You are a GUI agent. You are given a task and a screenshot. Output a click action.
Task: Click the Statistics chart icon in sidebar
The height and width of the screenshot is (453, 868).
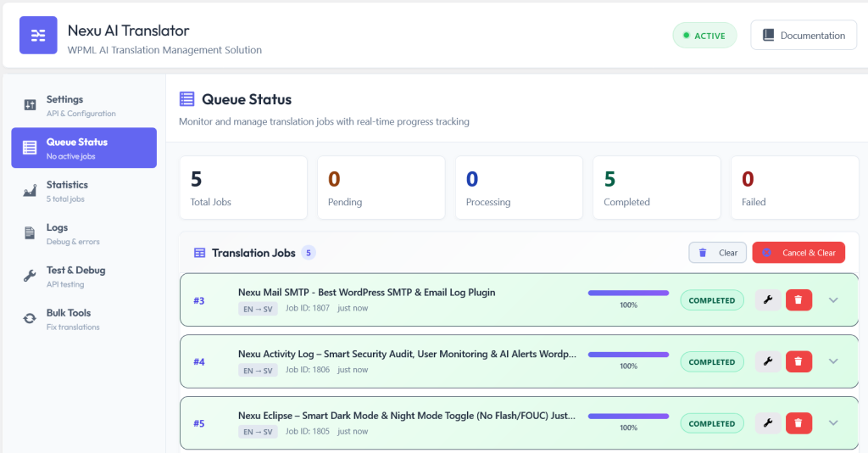30,191
